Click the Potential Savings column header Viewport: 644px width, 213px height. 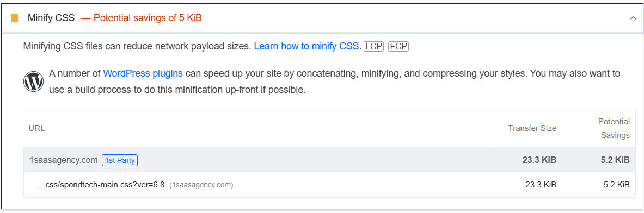coord(614,128)
